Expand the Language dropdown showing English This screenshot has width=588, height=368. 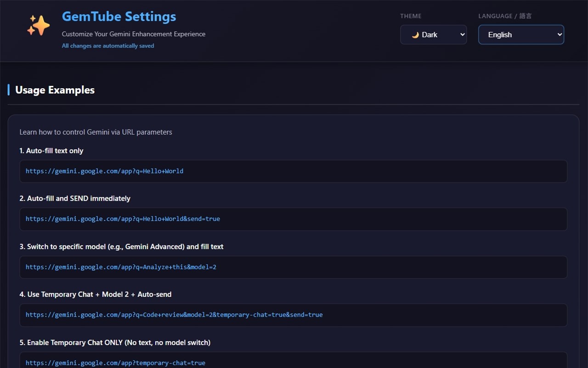[x=521, y=34]
